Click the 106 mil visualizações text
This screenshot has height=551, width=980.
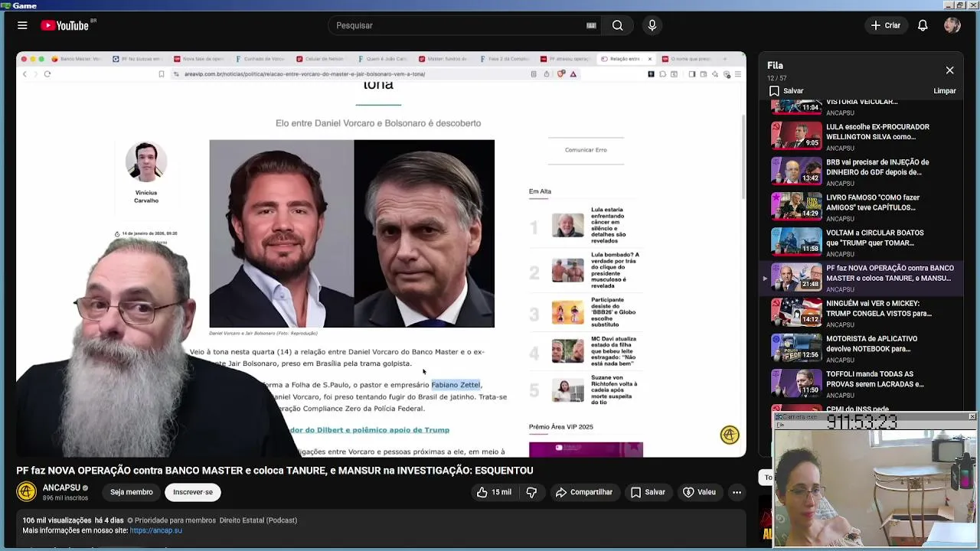click(x=57, y=520)
